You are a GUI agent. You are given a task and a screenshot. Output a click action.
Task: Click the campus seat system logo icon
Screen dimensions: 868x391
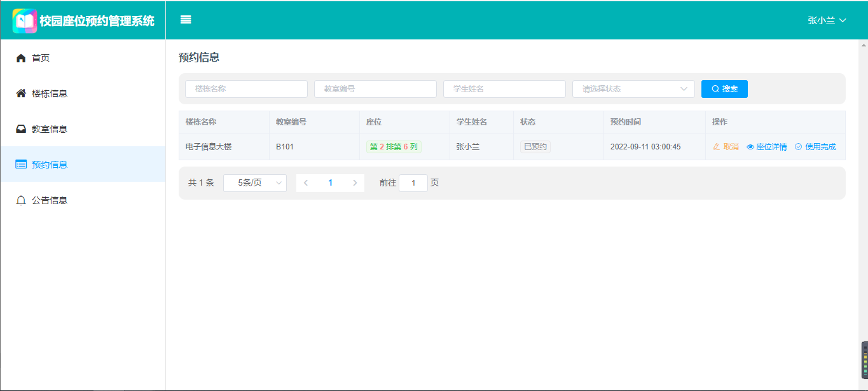click(25, 21)
